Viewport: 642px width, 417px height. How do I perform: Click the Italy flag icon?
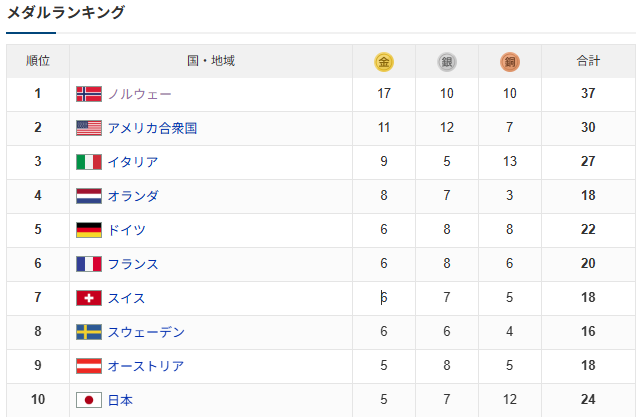pos(89,162)
